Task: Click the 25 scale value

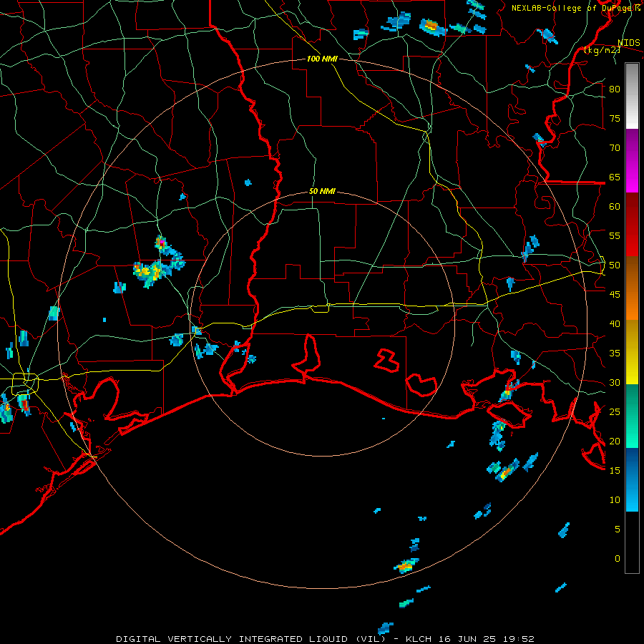Action: click(615, 412)
